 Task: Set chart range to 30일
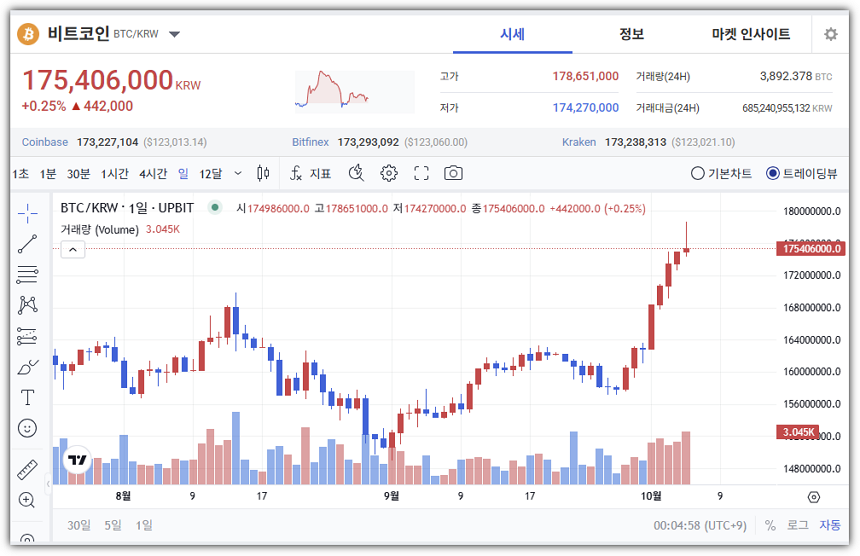(x=79, y=525)
